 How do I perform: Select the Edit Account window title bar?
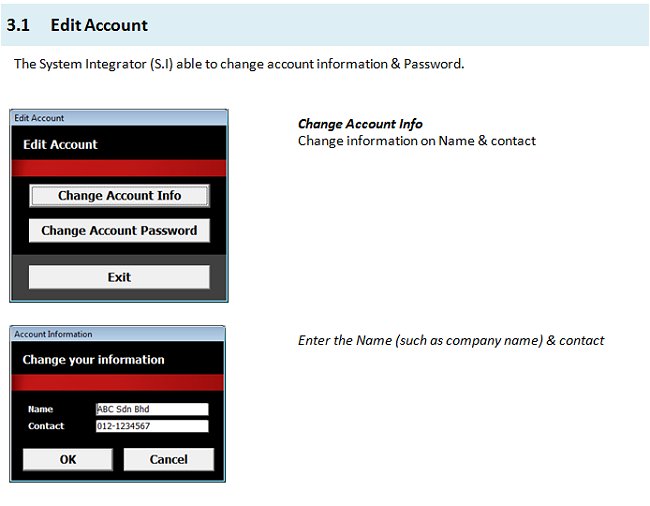[x=119, y=118]
